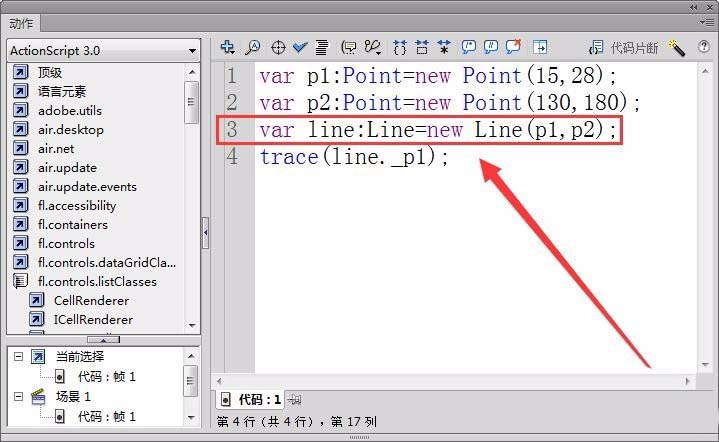The height and width of the screenshot is (442, 719).
Task: Select the CellRenderer class entry
Action: coord(91,301)
